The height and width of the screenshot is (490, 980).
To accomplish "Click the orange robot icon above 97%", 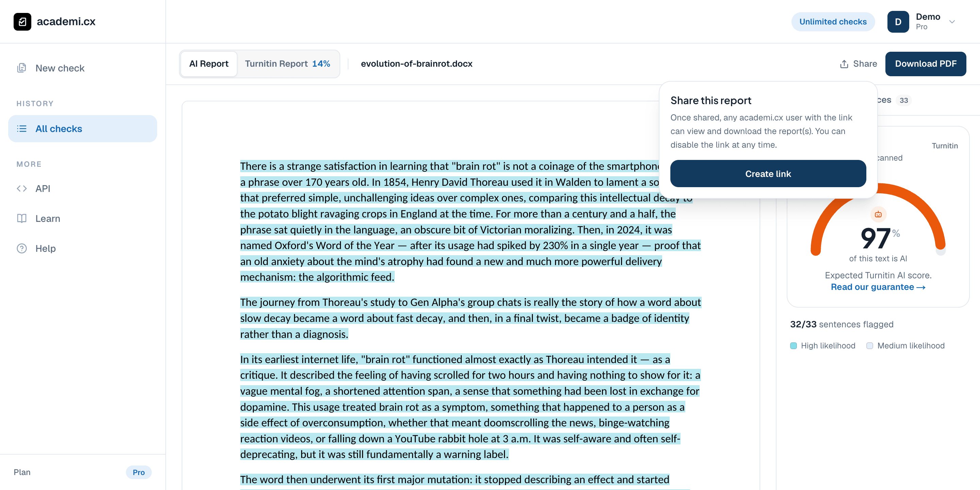I will click(x=878, y=214).
